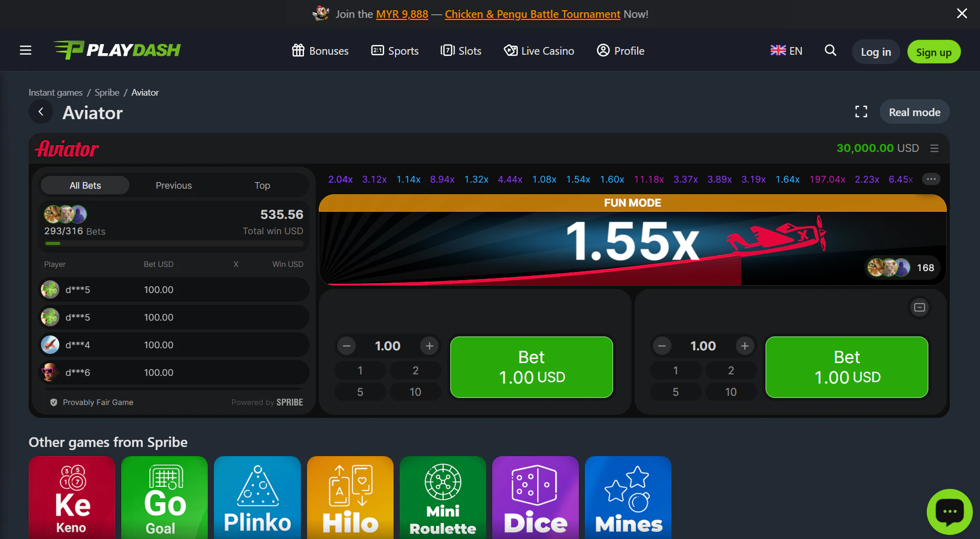The width and height of the screenshot is (980, 539).
Task: Open the Hilo game tile
Action: pos(351,497)
